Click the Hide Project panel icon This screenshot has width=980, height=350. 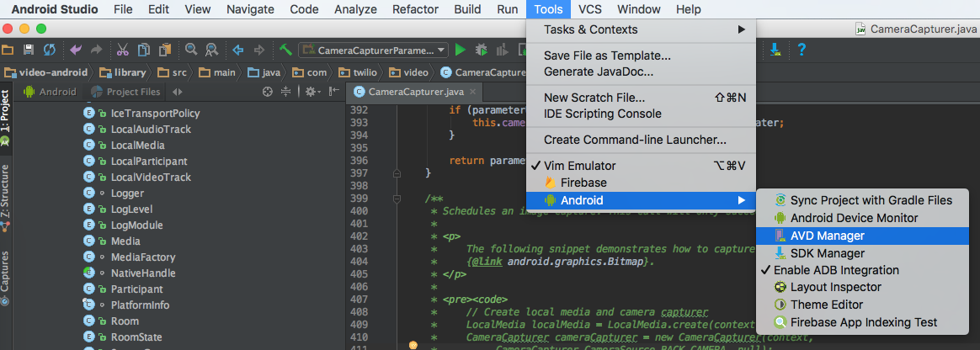tap(333, 92)
